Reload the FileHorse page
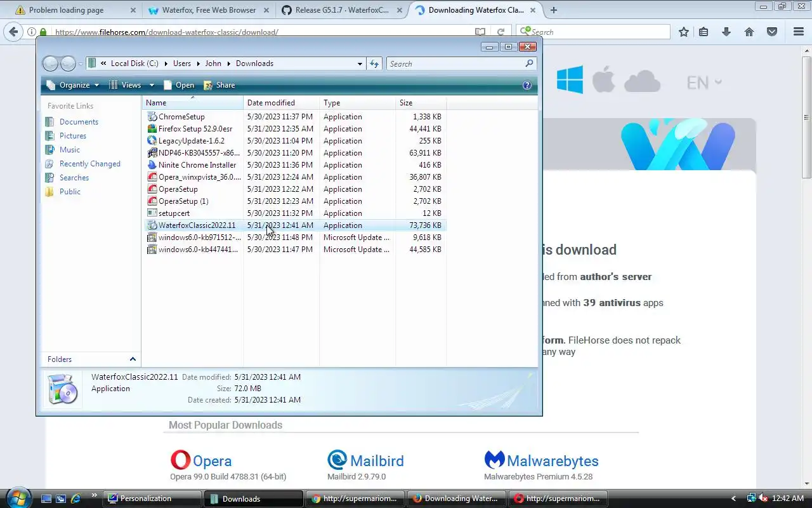Viewport: 812px width, 508px height. (x=501, y=32)
